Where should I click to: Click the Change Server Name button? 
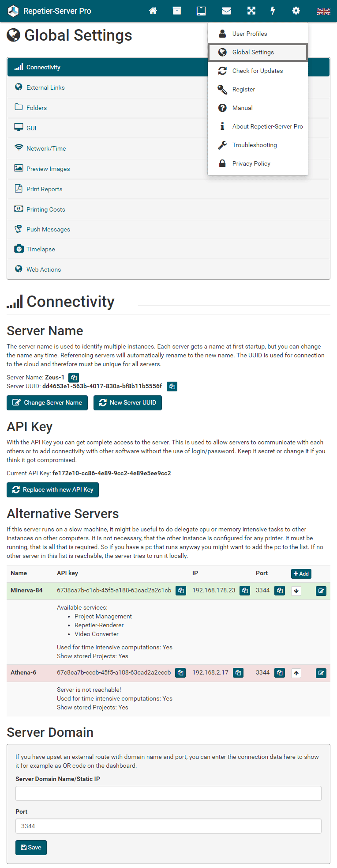coord(47,403)
